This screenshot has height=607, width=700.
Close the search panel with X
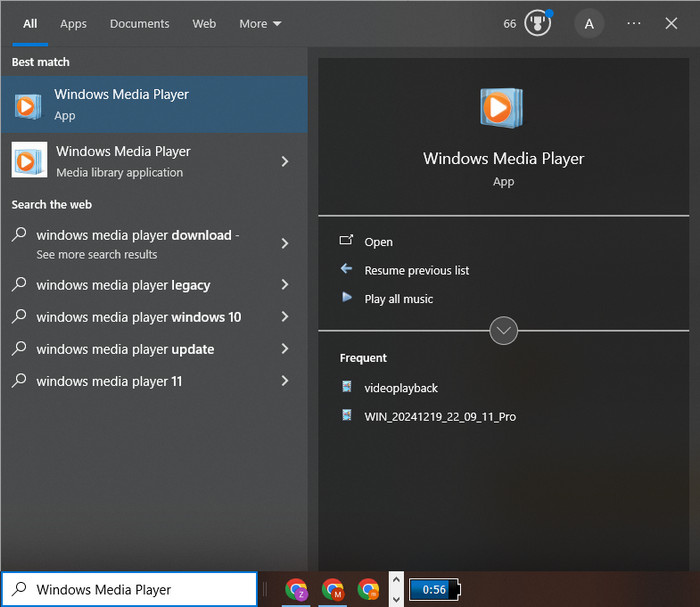tap(671, 23)
